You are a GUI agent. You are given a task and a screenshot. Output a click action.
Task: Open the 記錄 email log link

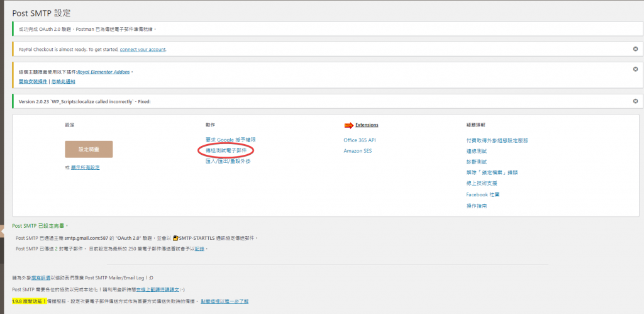(x=199, y=249)
